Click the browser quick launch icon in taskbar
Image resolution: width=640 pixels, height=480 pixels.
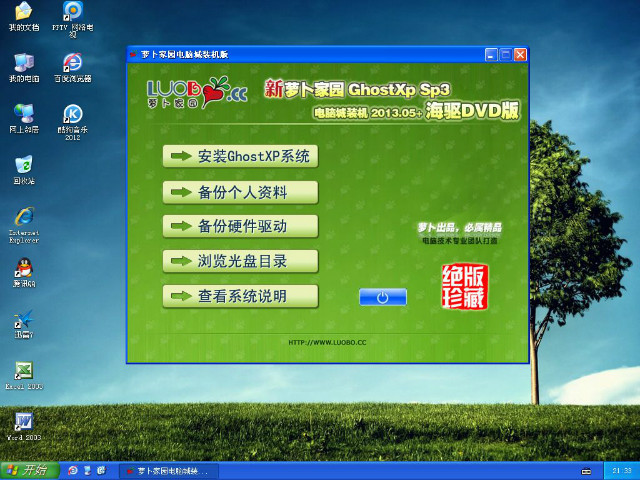[73, 471]
